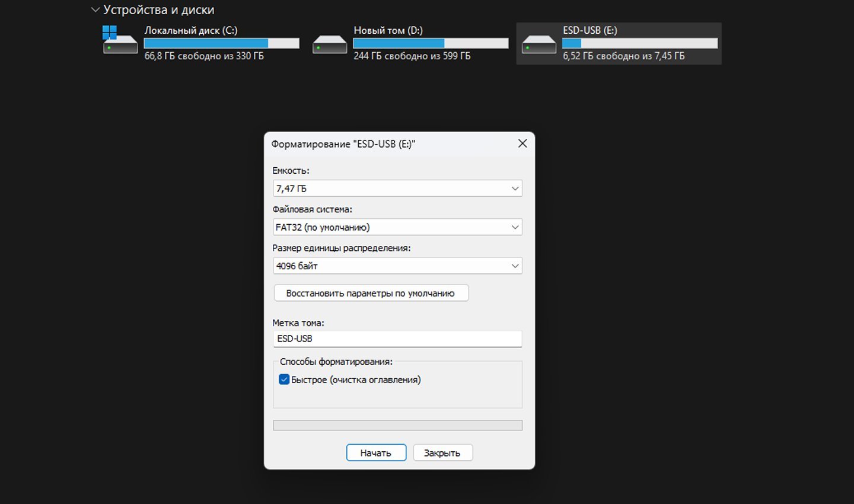
Task: Open the Емкость dropdown
Action: (397, 189)
